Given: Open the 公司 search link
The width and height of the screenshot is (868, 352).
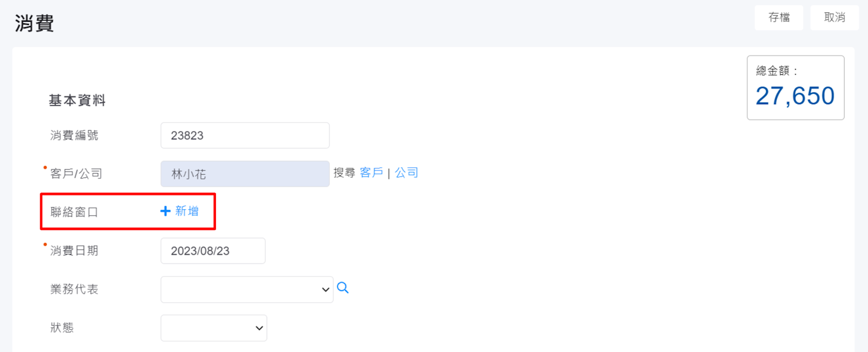Looking at the screenshot, I should point(406,173).
